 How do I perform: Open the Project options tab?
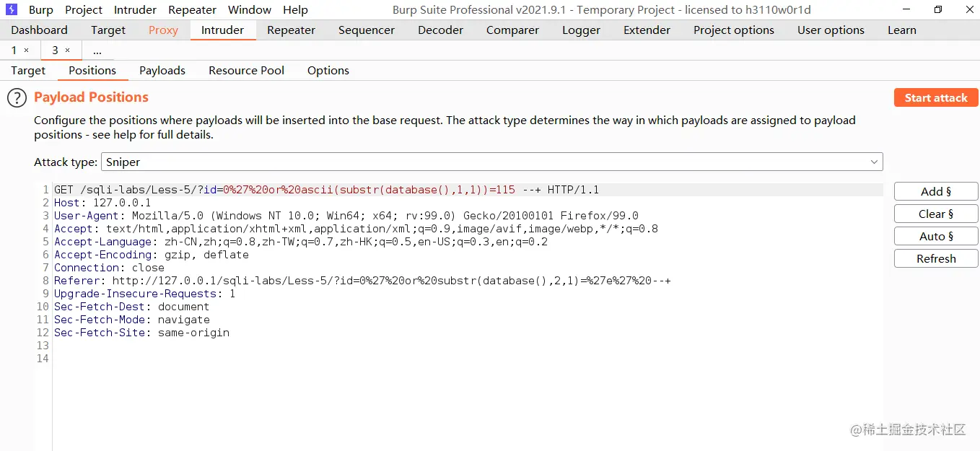pos(734,30)
